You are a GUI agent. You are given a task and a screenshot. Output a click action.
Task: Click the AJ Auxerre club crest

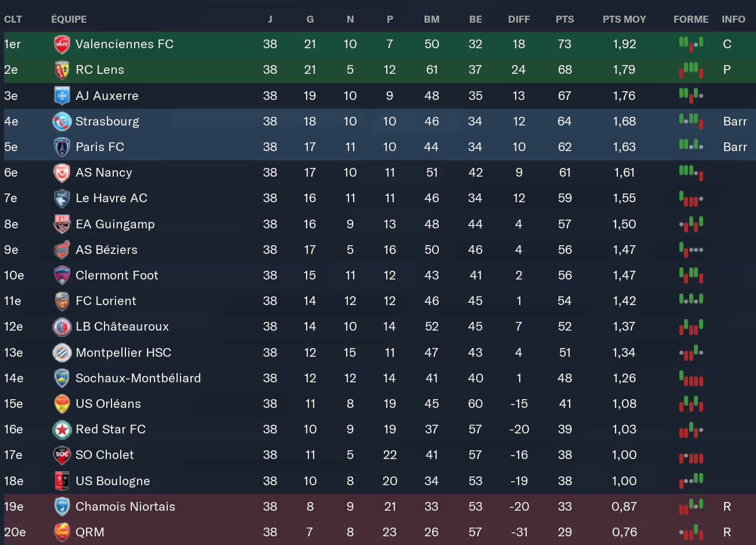[62, 96]
